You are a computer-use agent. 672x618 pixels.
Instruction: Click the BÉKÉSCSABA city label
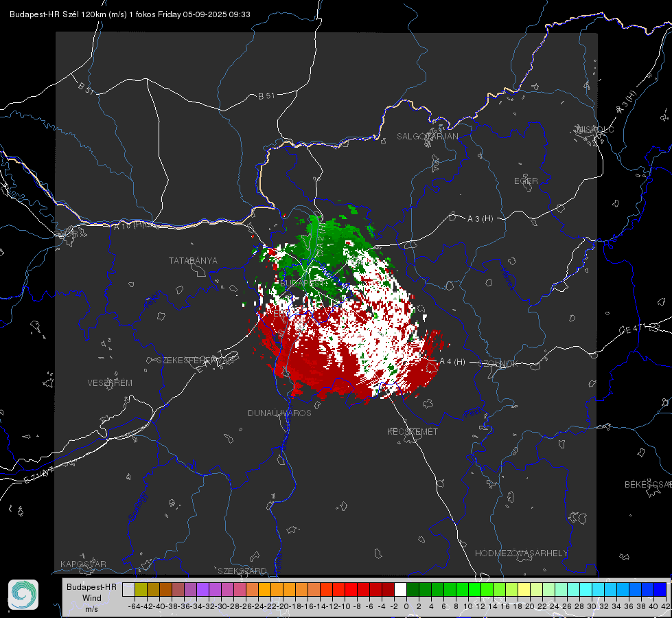648,485
